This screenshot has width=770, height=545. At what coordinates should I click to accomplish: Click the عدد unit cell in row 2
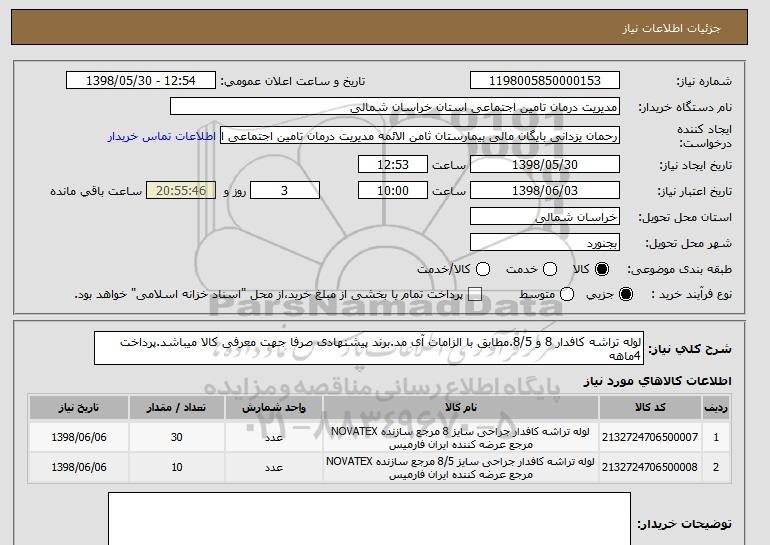274,467
